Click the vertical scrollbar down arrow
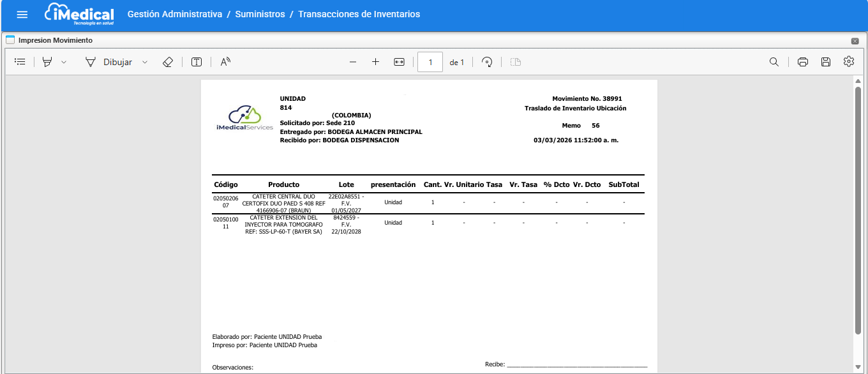 (858, 367)
